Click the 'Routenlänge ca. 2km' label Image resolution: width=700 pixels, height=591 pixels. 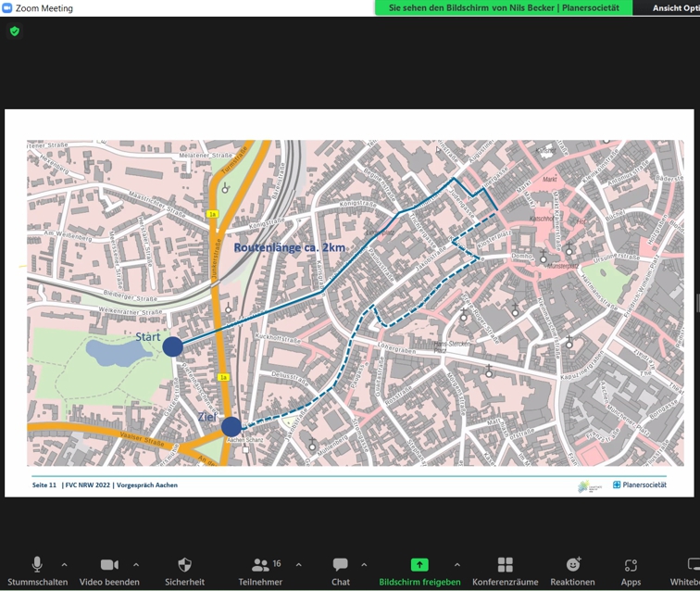point(289,247)
